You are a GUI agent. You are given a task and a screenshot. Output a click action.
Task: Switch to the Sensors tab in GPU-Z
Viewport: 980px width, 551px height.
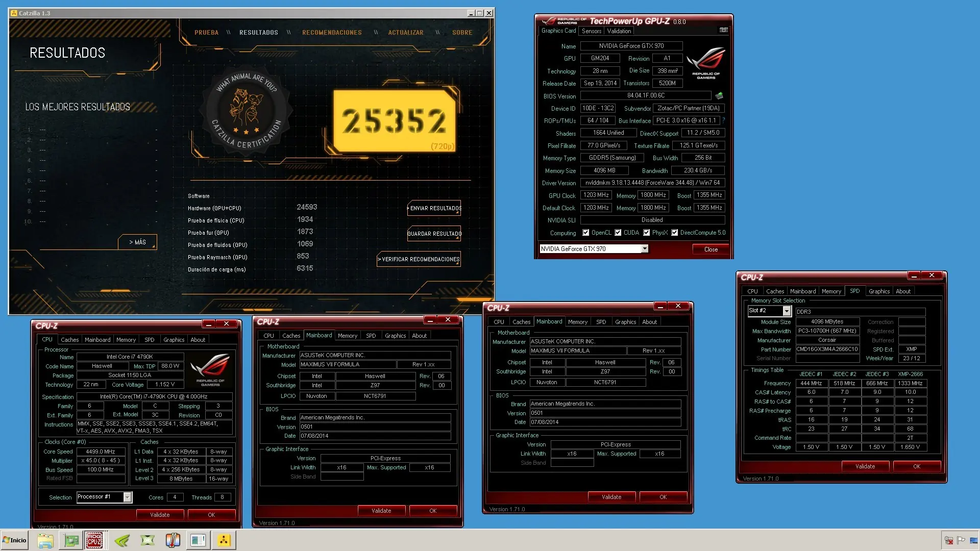(x=592, y=31)
